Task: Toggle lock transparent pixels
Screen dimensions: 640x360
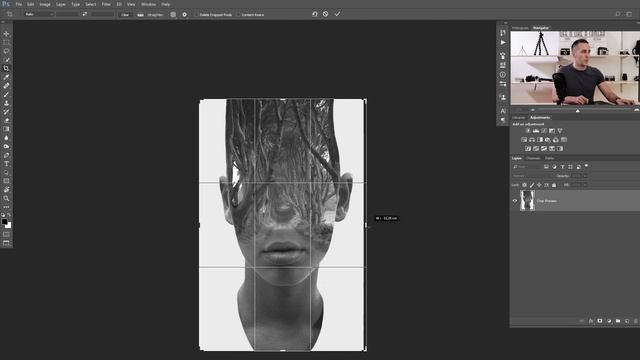Action: coord(524,185)
